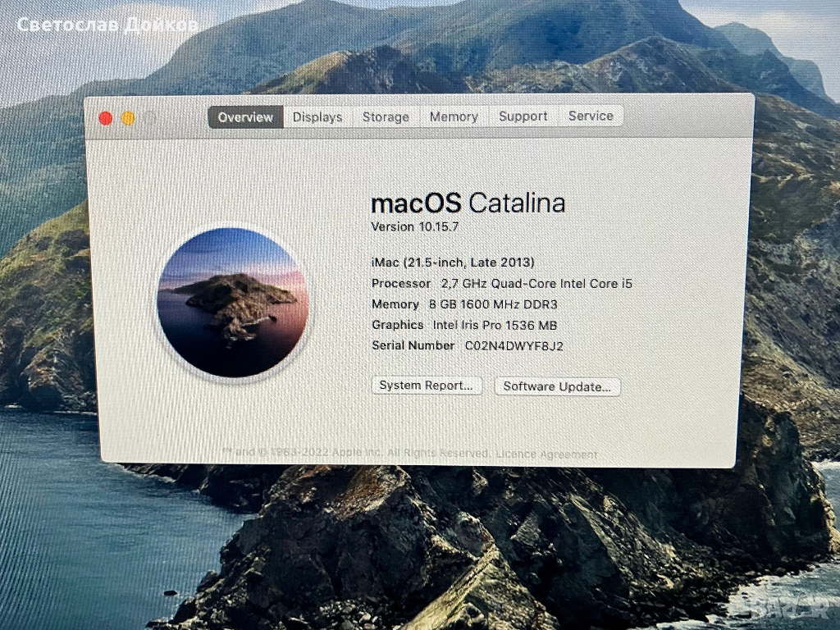Switch to the Displays tab

click(317, 117)
